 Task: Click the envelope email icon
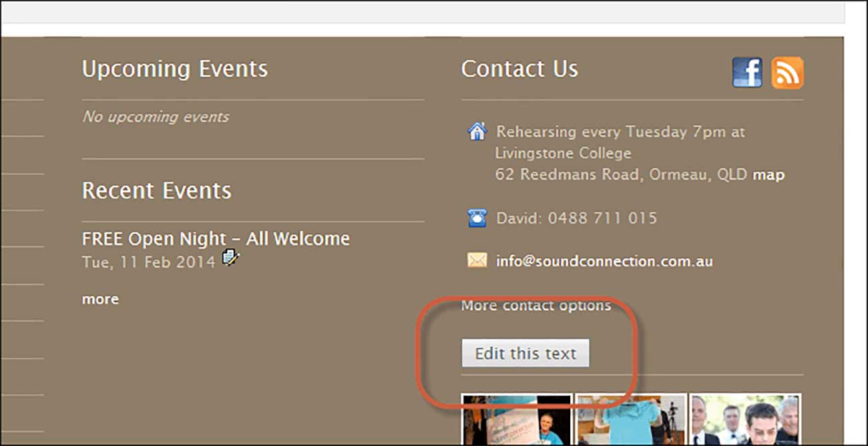point(477,261)
